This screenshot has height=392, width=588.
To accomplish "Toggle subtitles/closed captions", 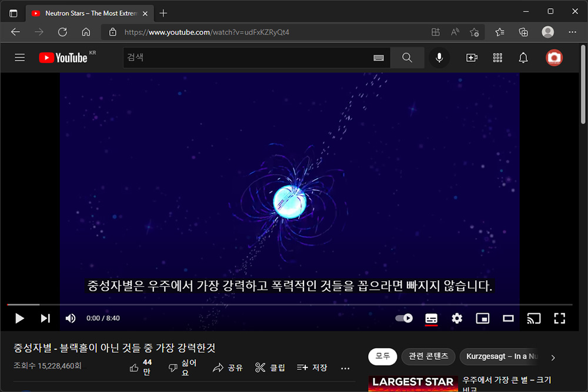I will coord(431,318).
